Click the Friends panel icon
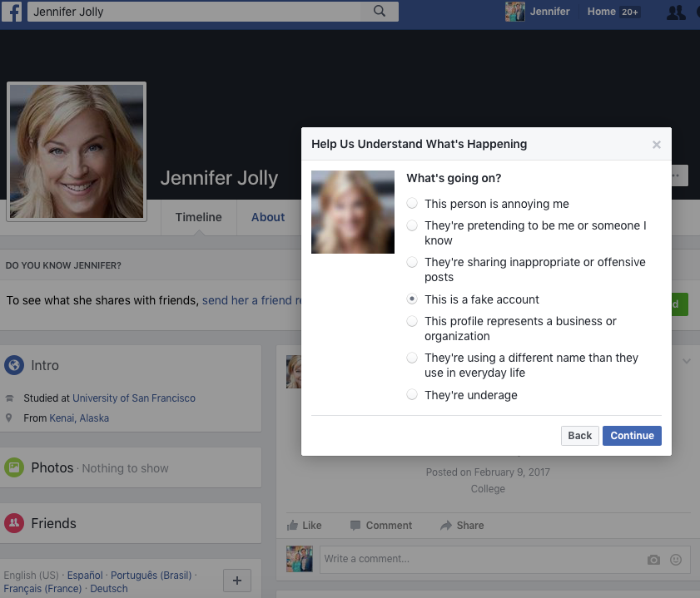The width and height of the screenshot is (700, 598). [x=14, y=522]
